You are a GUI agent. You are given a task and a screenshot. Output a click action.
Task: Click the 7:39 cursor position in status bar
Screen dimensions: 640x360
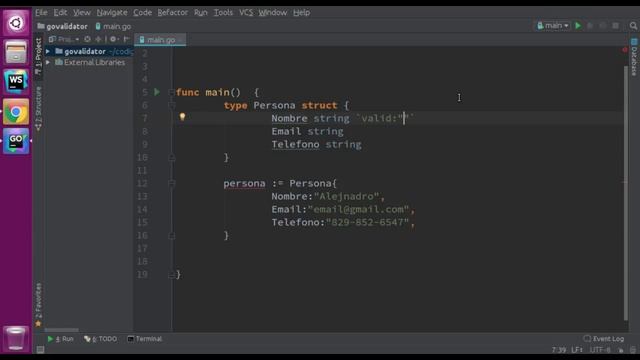pyautogui.click(x=559, y=350)
